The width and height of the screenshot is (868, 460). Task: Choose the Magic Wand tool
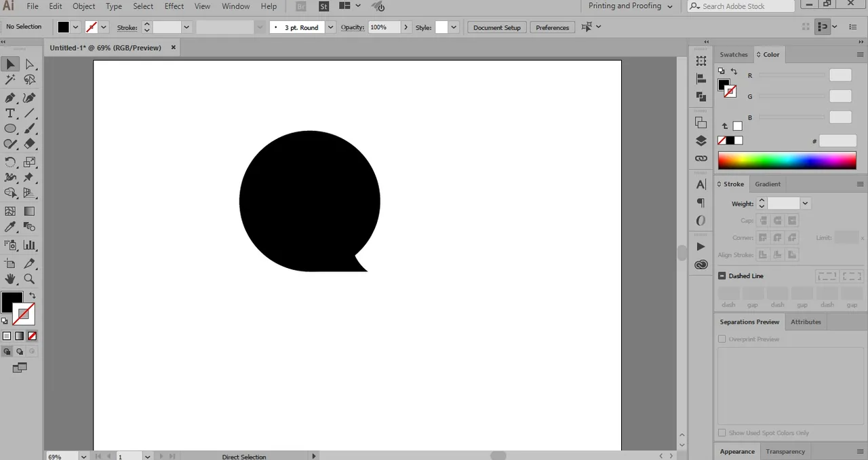click(10, 80)
